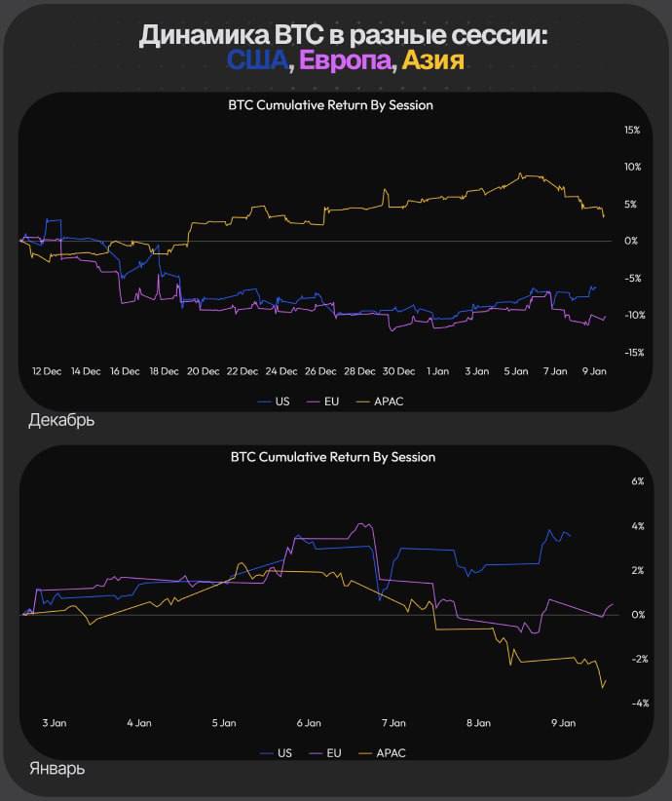This screenshot has width=672, height=801.
Task: Click the blue "США" word in heading
Action: point(257,60)
